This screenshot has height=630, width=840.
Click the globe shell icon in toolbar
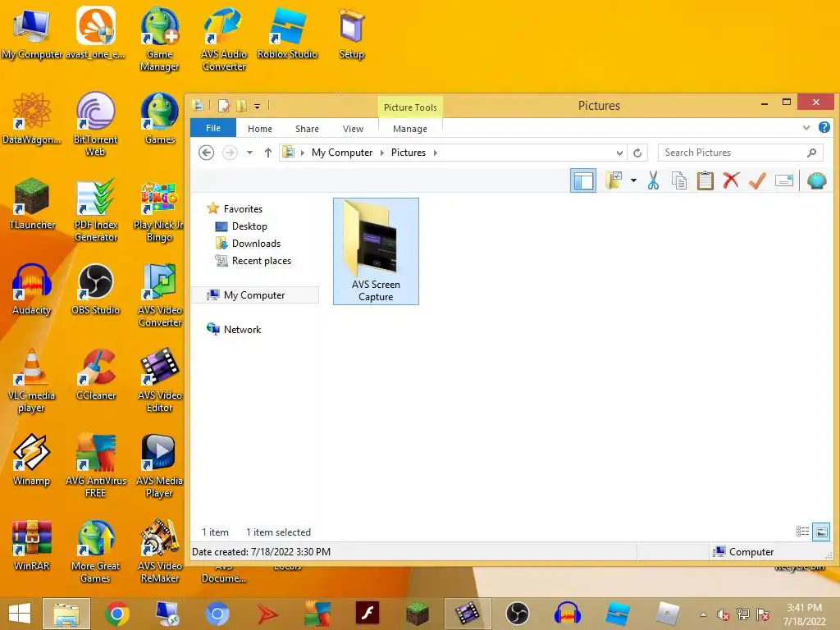click(816, 180)
